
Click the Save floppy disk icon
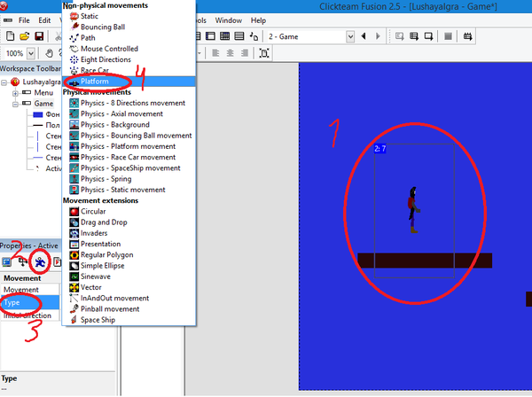pyautogui.click(x=39, y=36)
